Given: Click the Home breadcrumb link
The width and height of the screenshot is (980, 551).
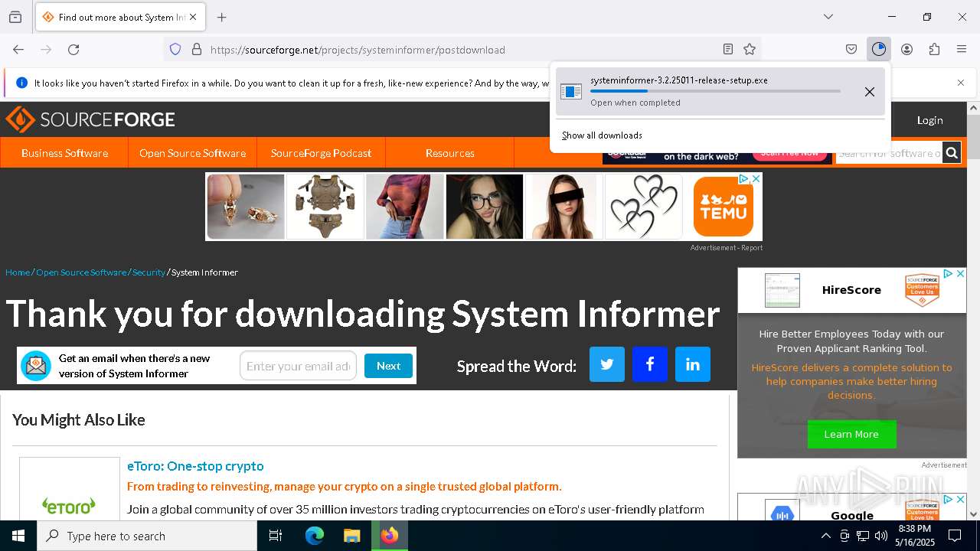Looking at the screenshot, I should 18,272.
